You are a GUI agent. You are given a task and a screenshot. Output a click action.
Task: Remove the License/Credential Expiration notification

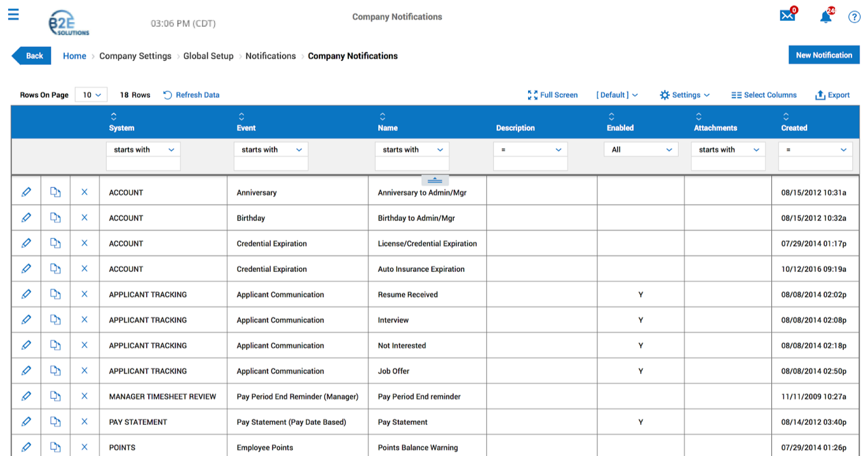tap(85, 243)
